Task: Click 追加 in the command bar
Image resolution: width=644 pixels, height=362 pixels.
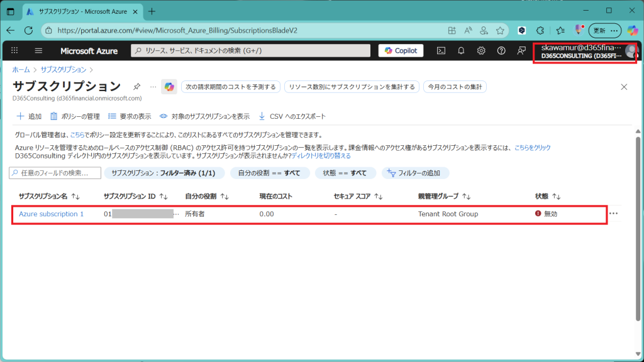Action: pos(29,116)
